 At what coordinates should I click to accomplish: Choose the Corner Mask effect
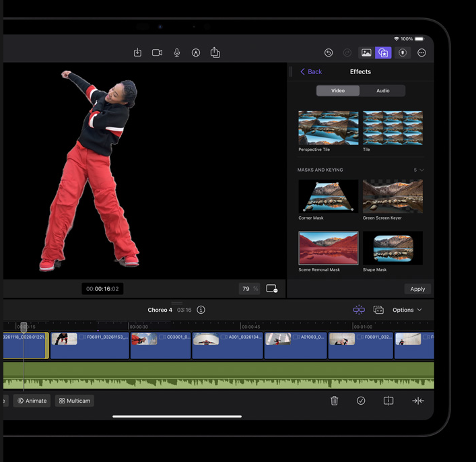coord(328,196)
